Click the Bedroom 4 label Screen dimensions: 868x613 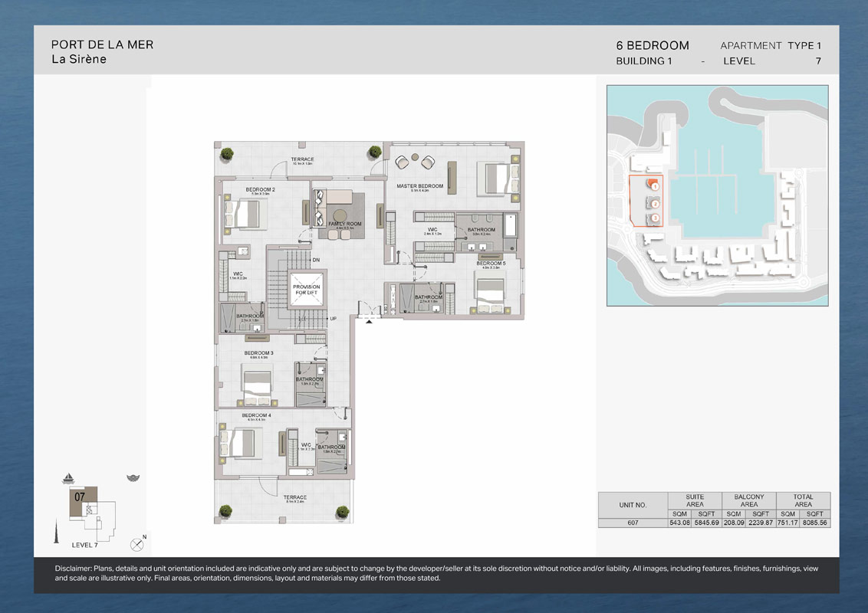coord(256,415)
